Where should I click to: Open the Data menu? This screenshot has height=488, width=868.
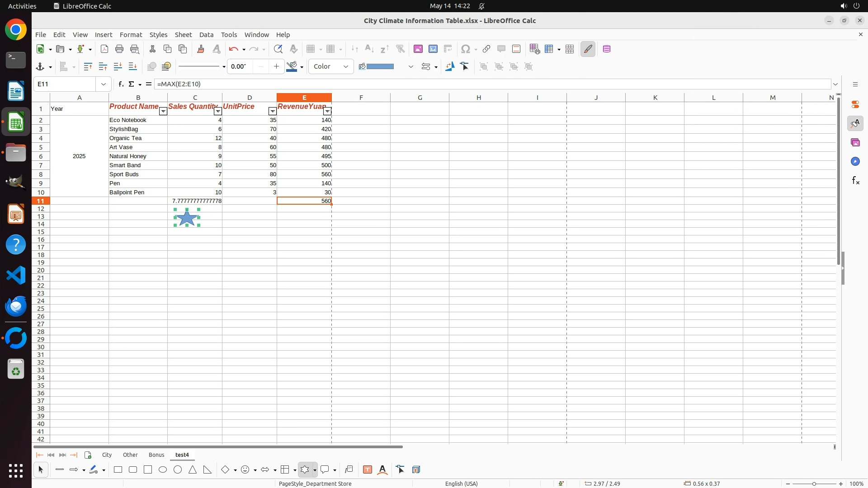[x=206, y=35]
